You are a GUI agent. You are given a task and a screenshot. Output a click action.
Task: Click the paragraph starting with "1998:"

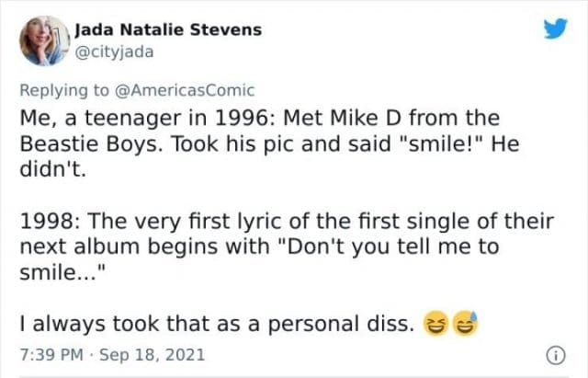tap(287, 248)
